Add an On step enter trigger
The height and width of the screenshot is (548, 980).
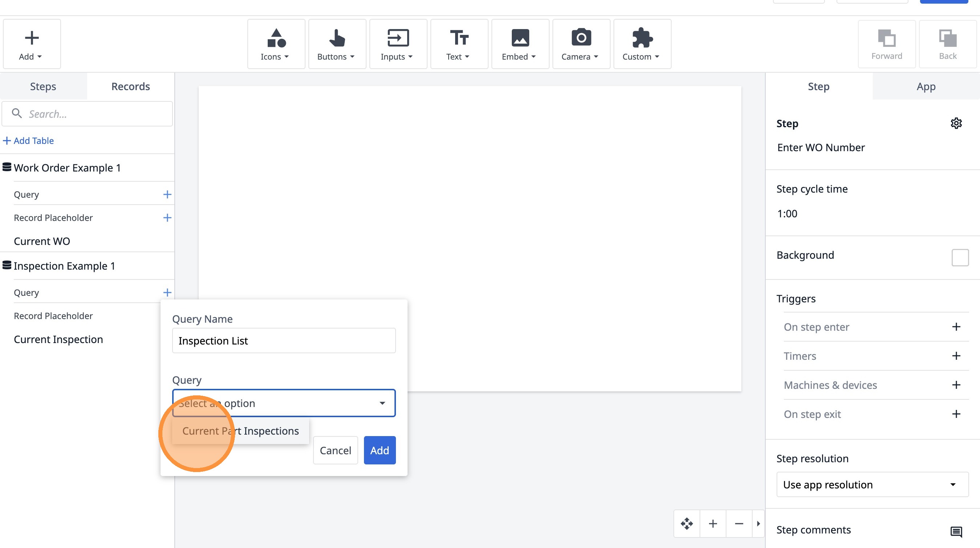[x=956, y=327]
